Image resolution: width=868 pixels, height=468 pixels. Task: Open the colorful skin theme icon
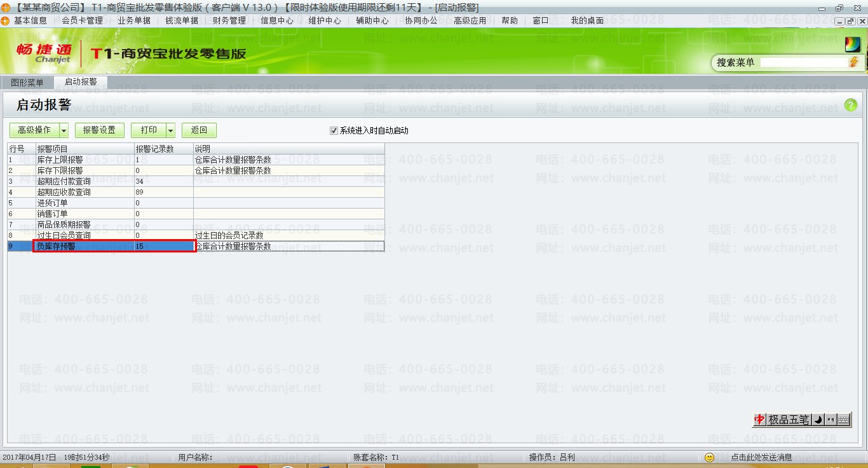point(852,45)
